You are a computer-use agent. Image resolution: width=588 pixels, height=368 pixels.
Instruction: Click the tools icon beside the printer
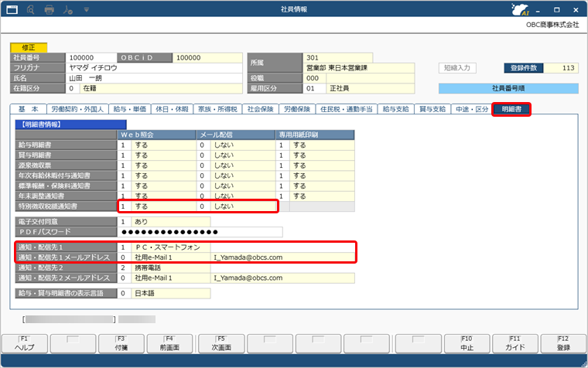point(68,9)
